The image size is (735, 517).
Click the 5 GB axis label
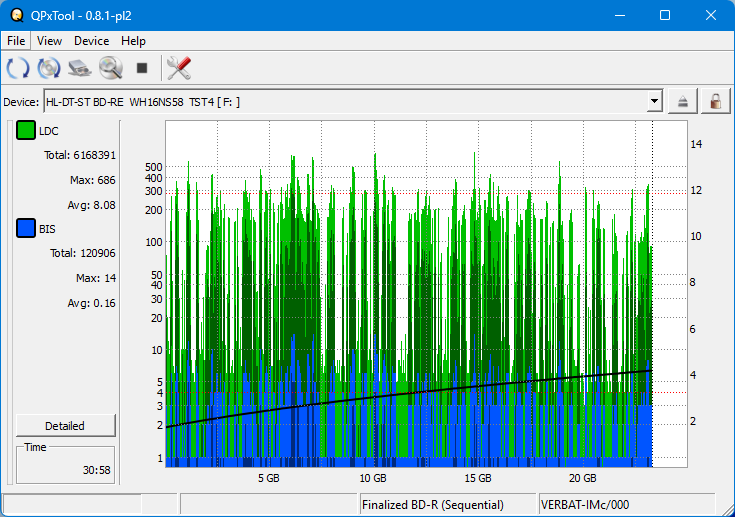(x=269, y=478)
